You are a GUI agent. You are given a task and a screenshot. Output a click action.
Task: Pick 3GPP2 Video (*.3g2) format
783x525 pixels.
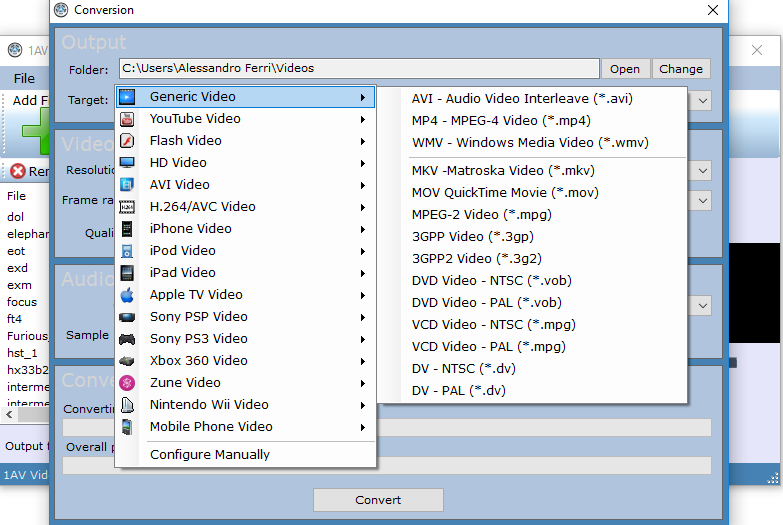(532, 259)
